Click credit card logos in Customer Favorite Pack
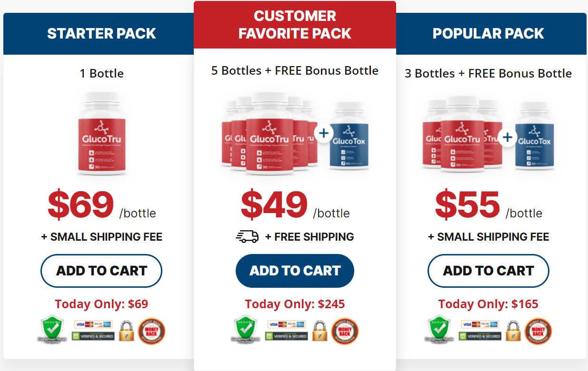This screenshot has width=588, height=371. pos(286,324)
